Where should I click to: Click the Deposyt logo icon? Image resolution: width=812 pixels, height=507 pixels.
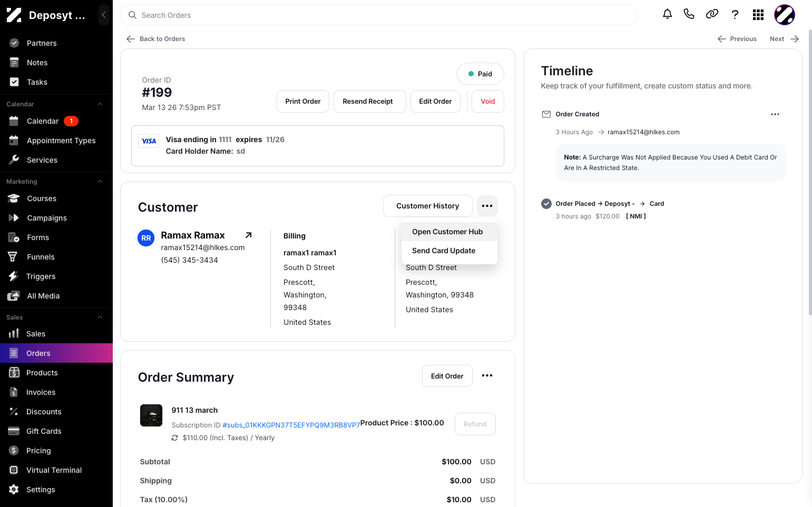[14, 15]
